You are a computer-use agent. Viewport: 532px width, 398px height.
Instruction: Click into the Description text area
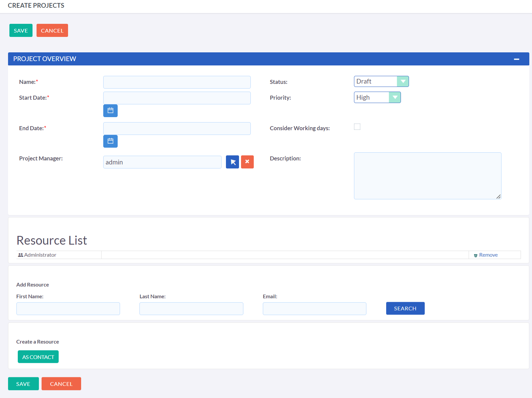pyautogui.click(x=427, y=176)
